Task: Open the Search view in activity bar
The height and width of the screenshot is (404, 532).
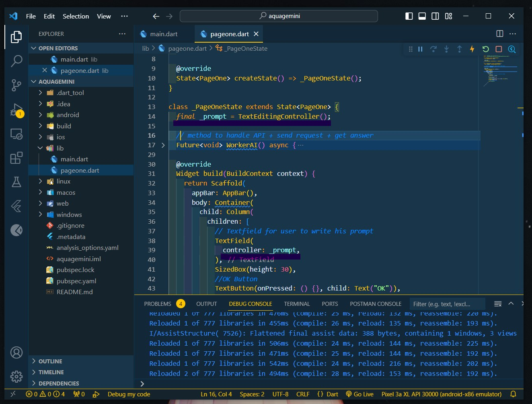Action: click(16, 61)
